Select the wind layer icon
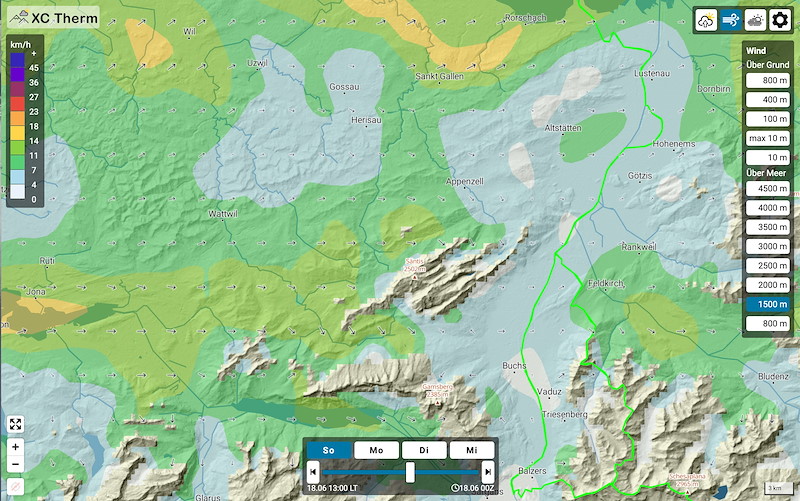The image size is (800, 501). coord(731,19)
